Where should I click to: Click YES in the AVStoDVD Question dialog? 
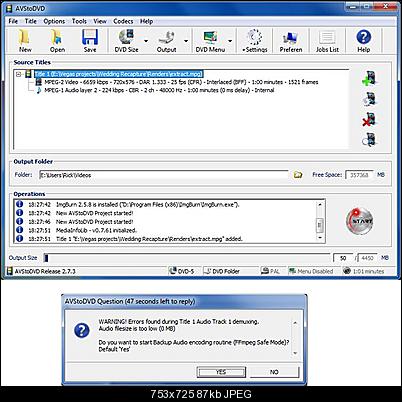(221, 372)
